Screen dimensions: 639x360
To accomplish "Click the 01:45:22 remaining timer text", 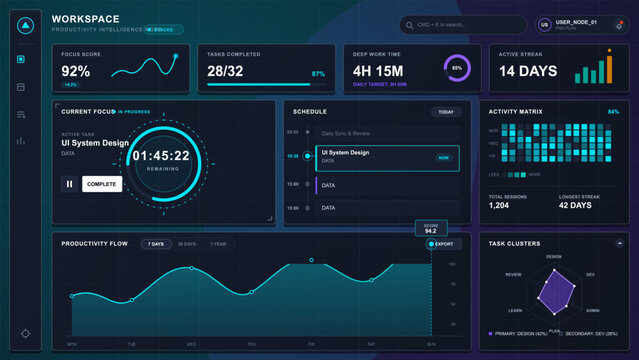I will [161, 156].
